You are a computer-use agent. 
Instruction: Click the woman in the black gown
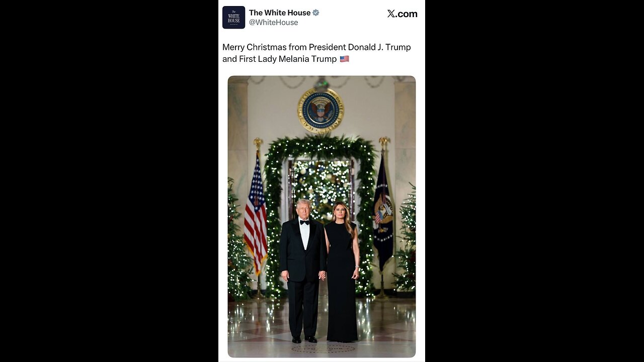click(342, 272)
